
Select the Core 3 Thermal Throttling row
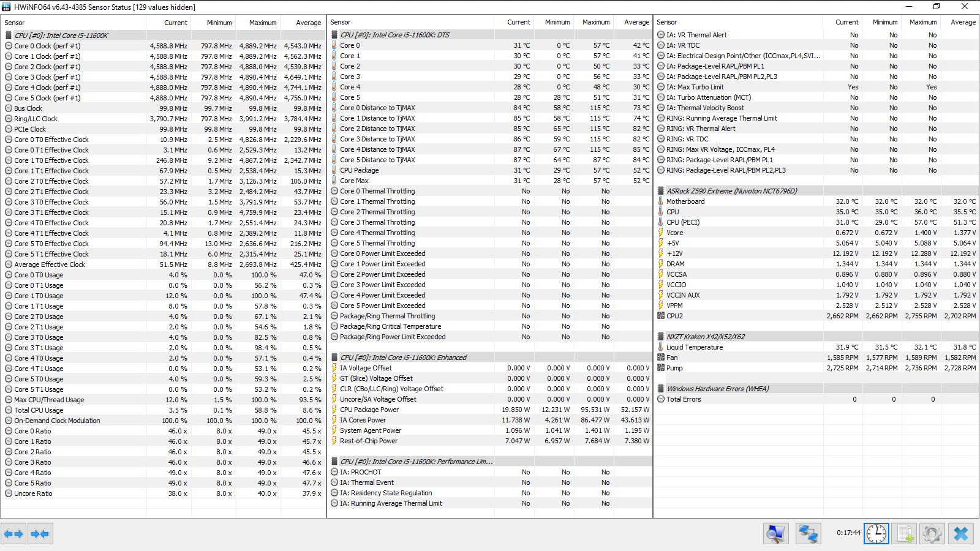click(x=490, y=222)
